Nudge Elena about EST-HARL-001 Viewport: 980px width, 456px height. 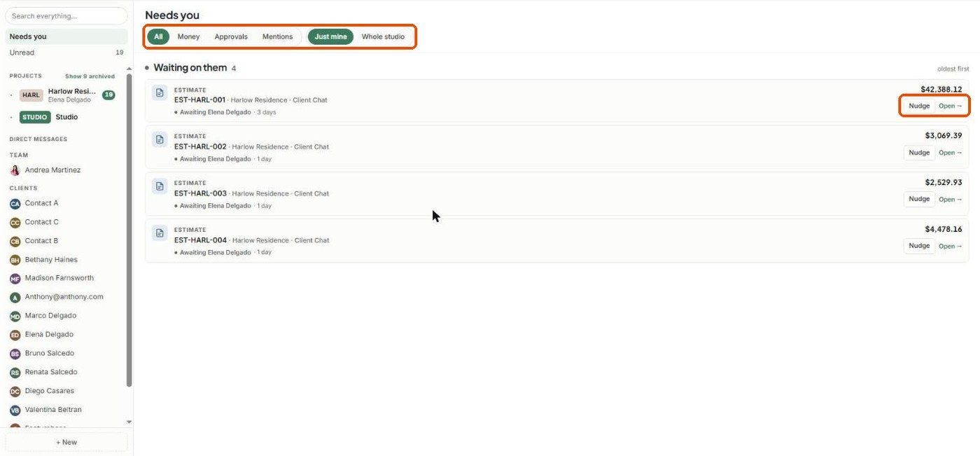pos(919,106)
